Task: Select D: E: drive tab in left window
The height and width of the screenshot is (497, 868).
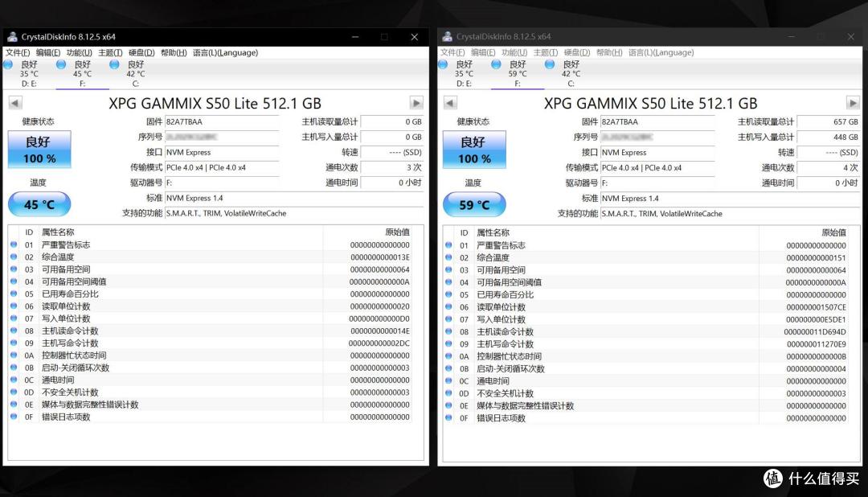Action: pos(29,74)
